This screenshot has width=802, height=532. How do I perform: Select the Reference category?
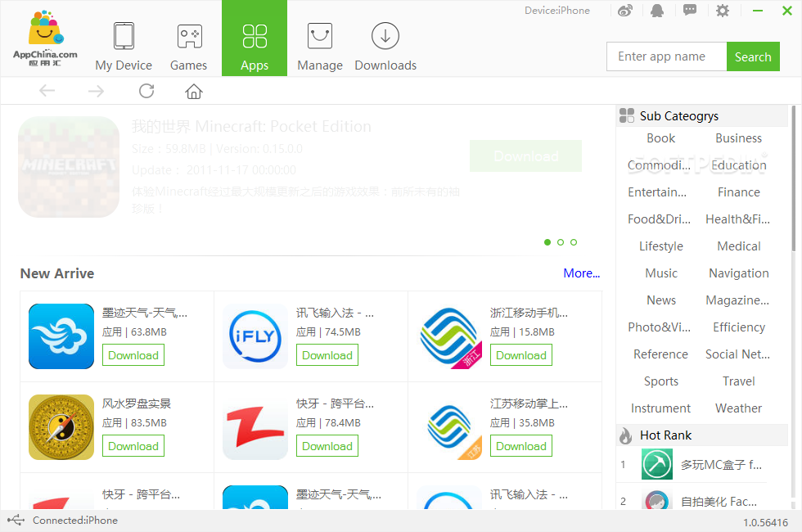pyautogui.click(x=661, y=354)
